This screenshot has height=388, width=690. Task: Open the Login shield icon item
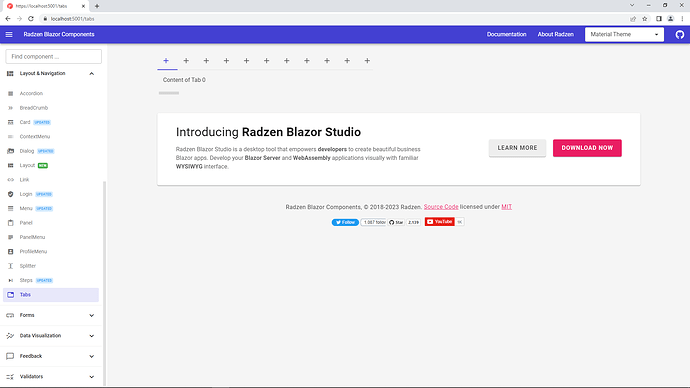click(x=11, y=194)
